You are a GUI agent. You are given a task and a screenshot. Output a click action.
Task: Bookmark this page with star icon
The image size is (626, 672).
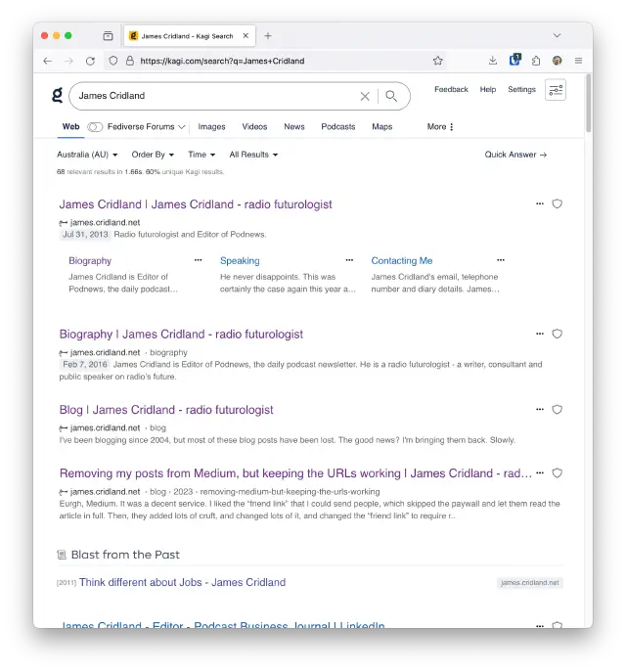[x=438, y=61]
